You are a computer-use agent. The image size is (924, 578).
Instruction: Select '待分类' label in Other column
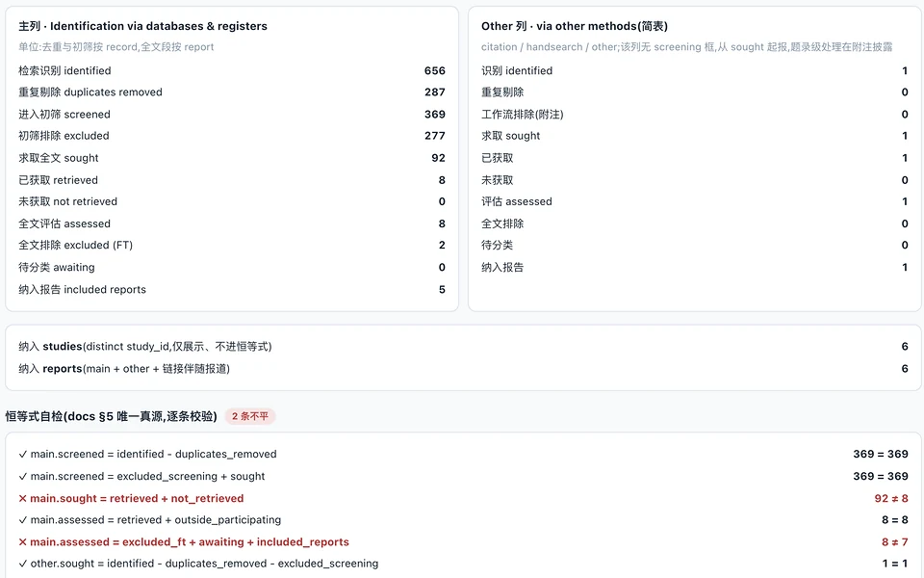coord(497,246)
